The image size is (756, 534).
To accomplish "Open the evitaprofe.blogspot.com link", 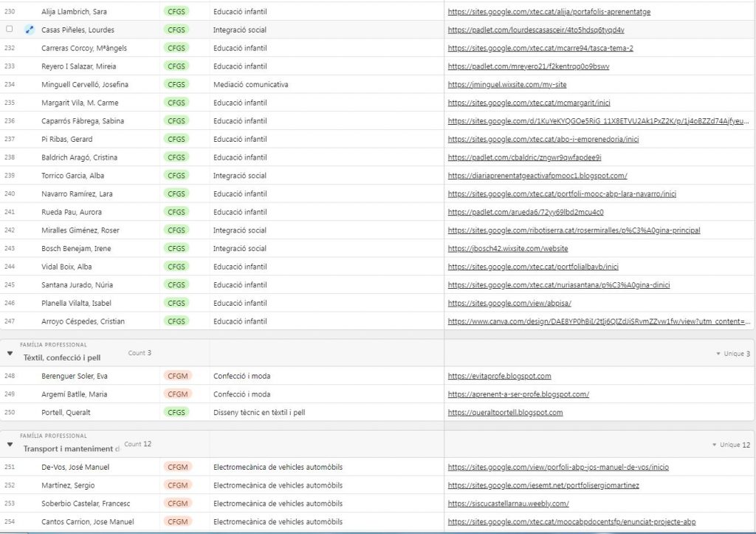I will pyautogui.click(x=499, y=376).
